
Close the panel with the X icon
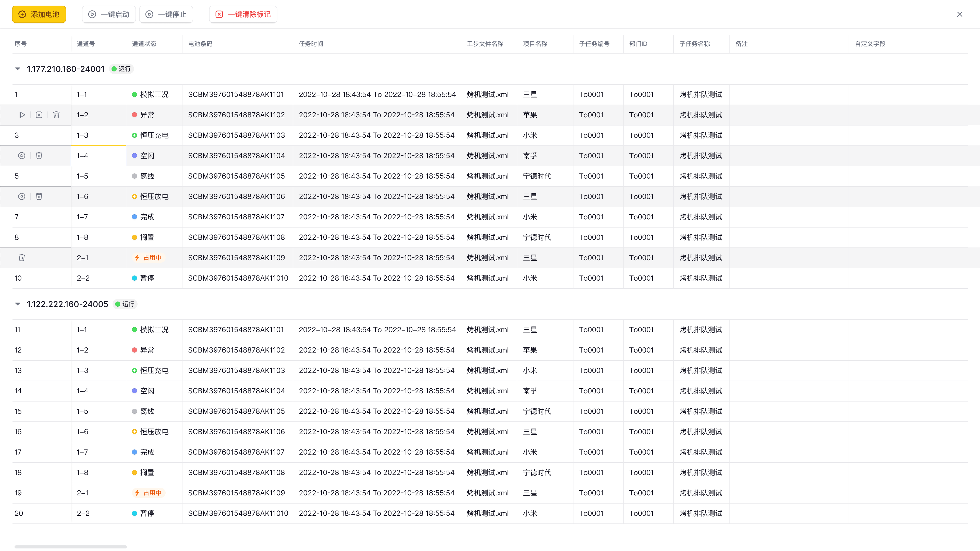click(x=960, y=14)
